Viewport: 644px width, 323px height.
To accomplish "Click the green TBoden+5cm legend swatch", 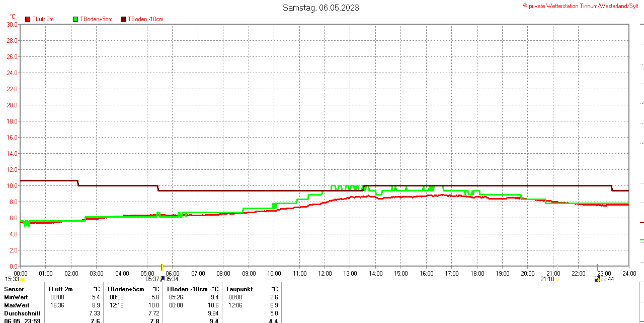I will coord(75,19).
